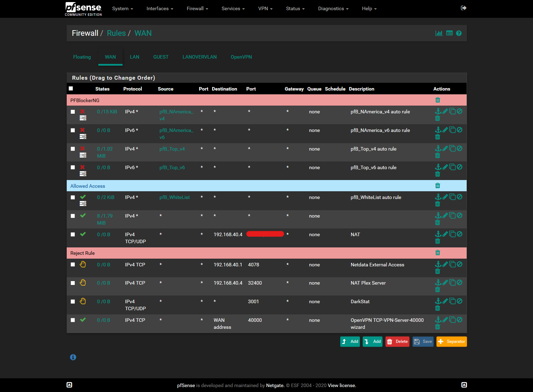
Task: Open the GUEST rules tab
Action: (x=161, y=57)
